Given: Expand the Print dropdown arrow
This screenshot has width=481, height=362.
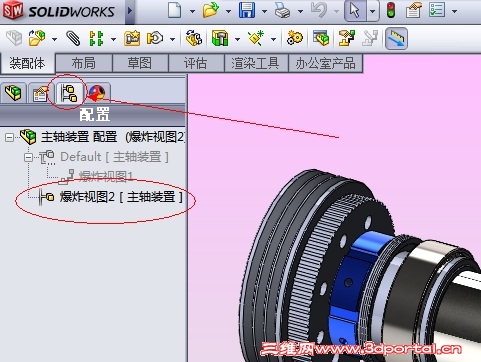Looking at the screenshot, I should click(x=300, y=11).
